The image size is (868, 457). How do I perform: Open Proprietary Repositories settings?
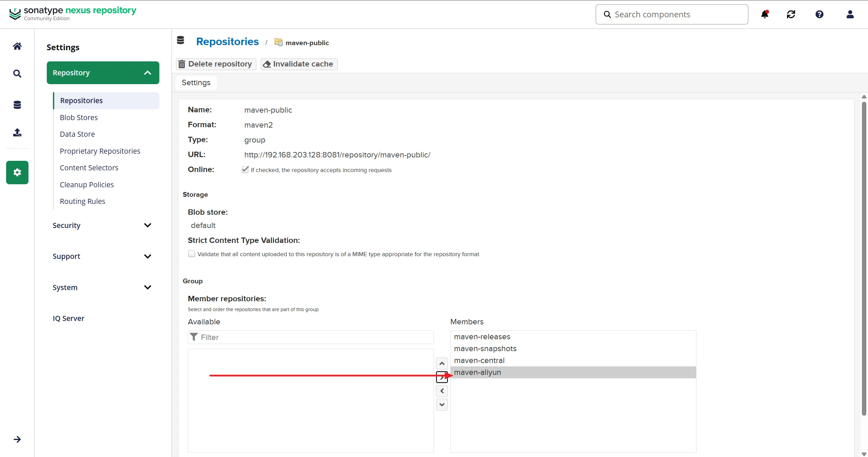coord(100,151)
